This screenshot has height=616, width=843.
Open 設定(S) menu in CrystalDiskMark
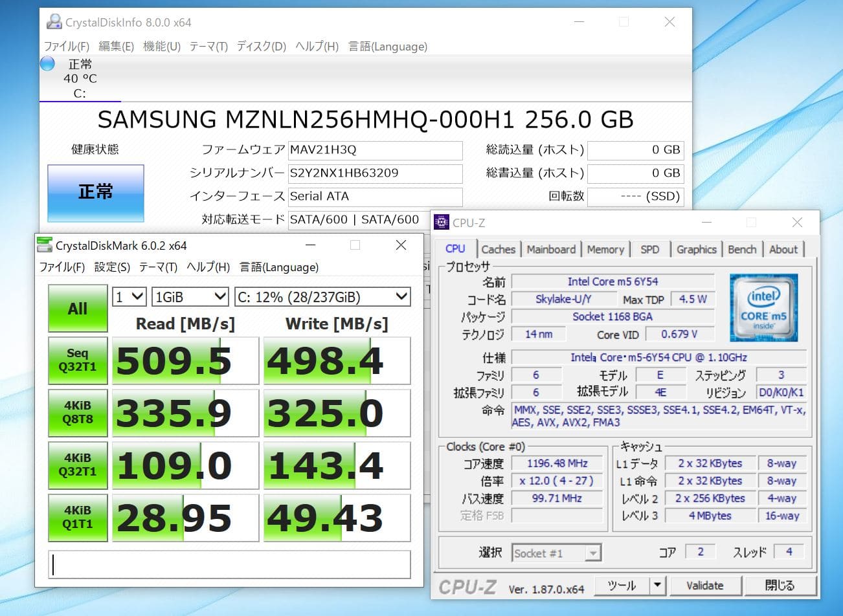(112, 267)
